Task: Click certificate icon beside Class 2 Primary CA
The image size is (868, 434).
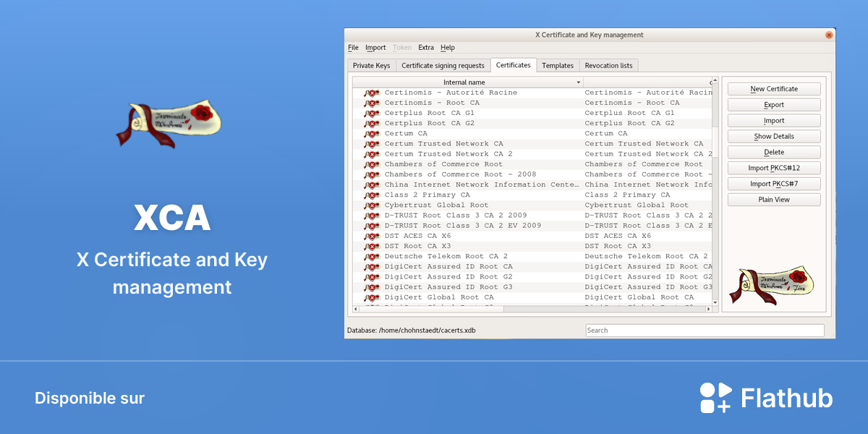Action: tap(372, 195)
